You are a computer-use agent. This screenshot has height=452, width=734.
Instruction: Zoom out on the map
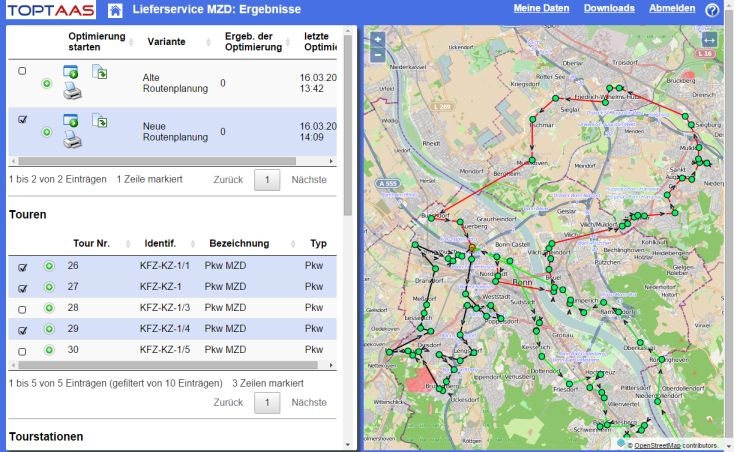coord(378,55)
